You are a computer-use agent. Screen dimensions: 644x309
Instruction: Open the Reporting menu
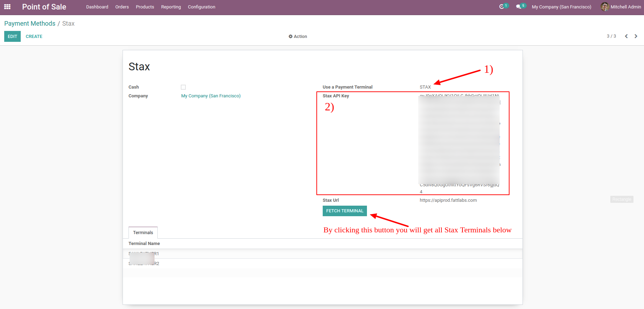[x=171, y=7]
